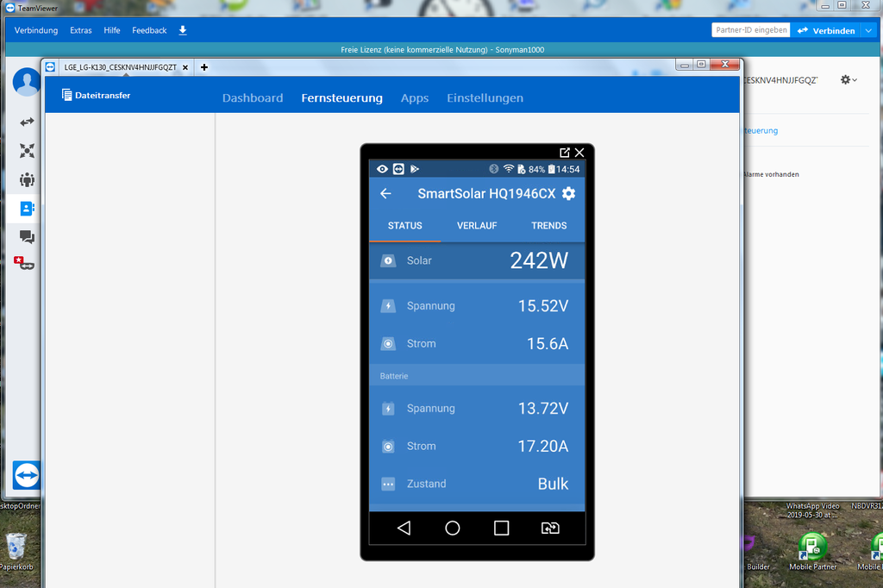Expand the Verbinden dropdown arrow

[x=869, y=30]
